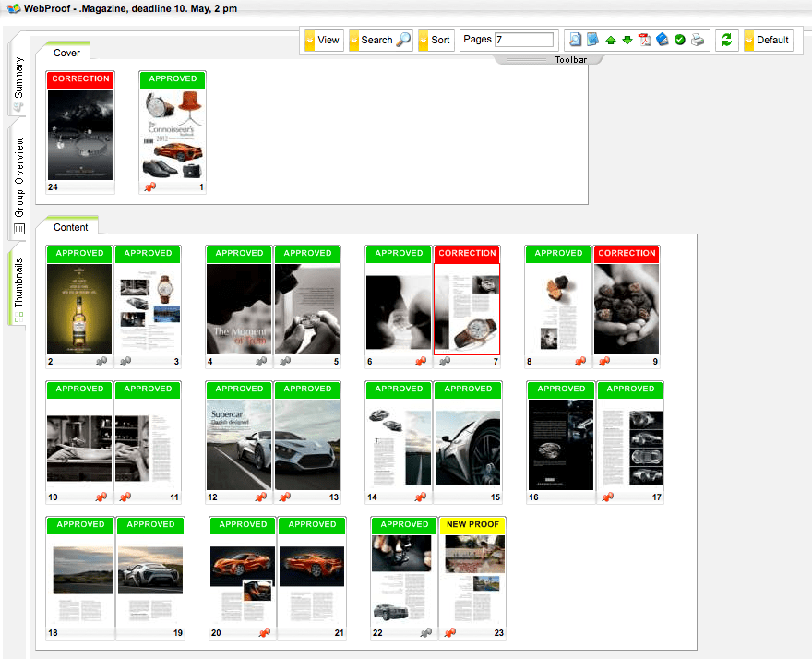
Task: Switch to the Cover tab
Action: click(66, 53)
